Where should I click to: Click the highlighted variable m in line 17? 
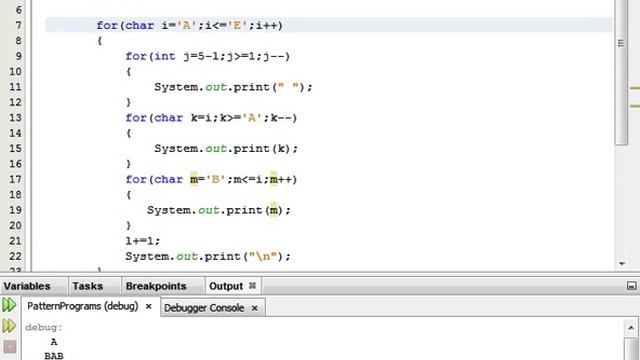click(x=193, y=179)
